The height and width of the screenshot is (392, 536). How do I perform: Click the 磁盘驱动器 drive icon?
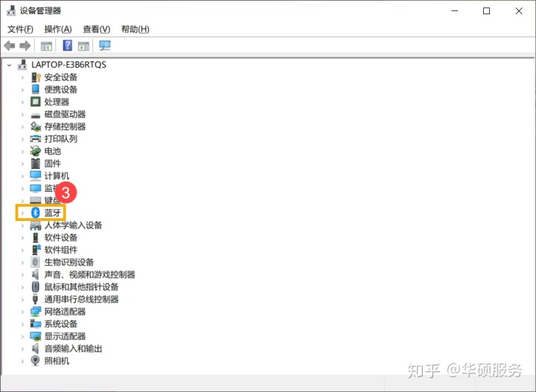[36, 115]
